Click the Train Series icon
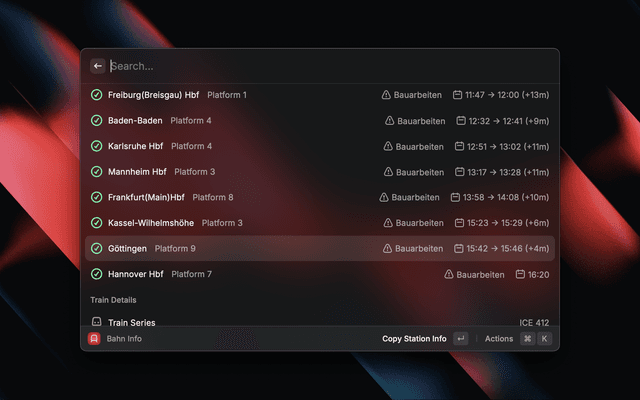 pos(97,322)
